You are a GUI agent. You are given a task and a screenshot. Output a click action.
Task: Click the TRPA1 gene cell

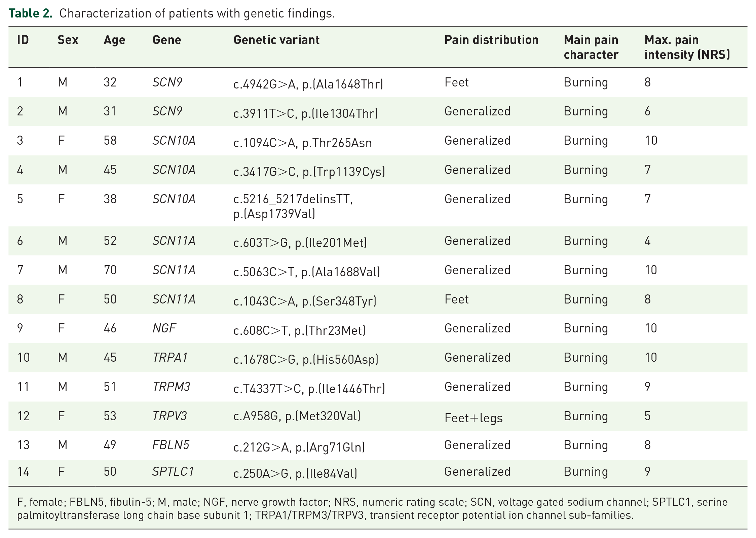pyautogui.click(x=170, y=358)
